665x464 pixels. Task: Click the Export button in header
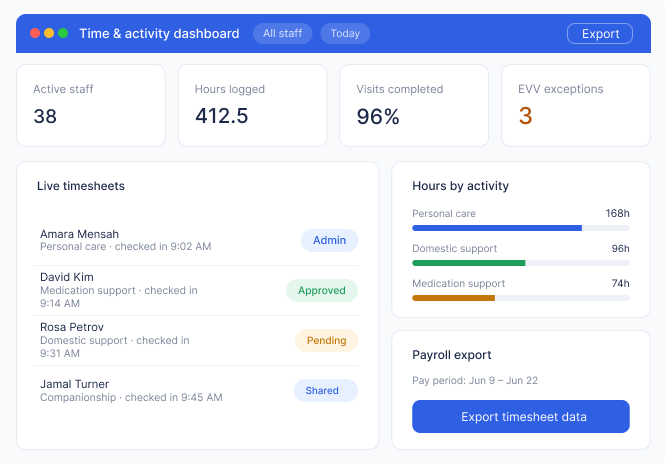(x=600, y=34)
